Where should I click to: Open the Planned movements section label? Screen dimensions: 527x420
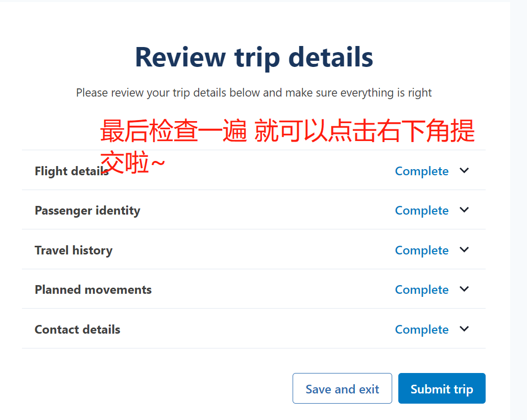click(x=93, y=290)
